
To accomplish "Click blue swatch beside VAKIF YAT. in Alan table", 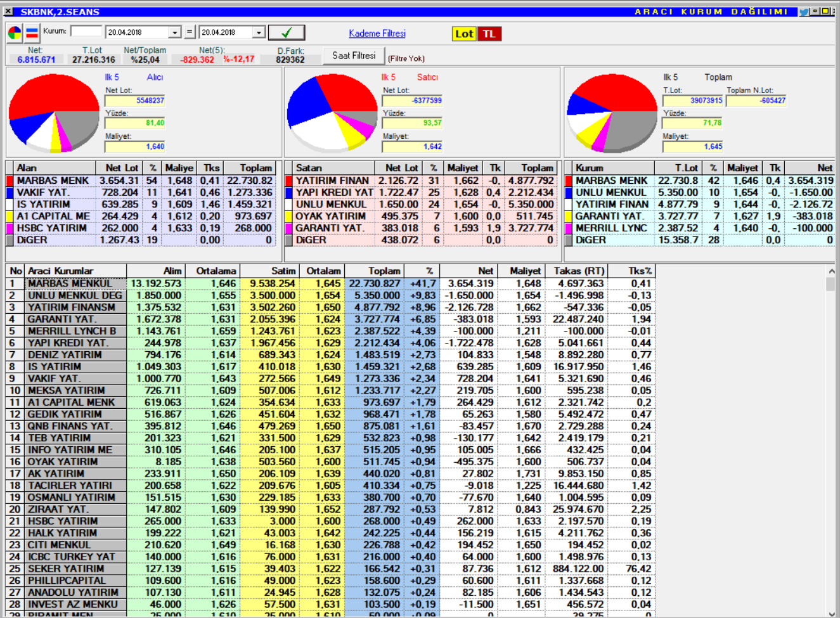I will (10, 193).
